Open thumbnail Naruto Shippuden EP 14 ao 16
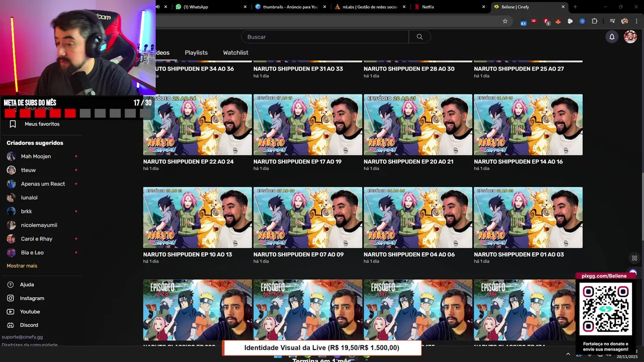 pyautogui.click(x=528, y=125)
